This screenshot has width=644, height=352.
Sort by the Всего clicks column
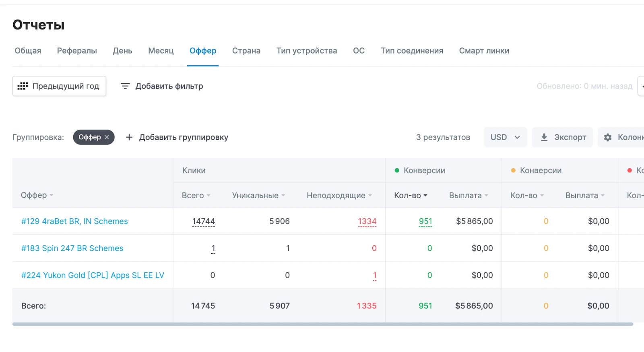coord(196,195)
